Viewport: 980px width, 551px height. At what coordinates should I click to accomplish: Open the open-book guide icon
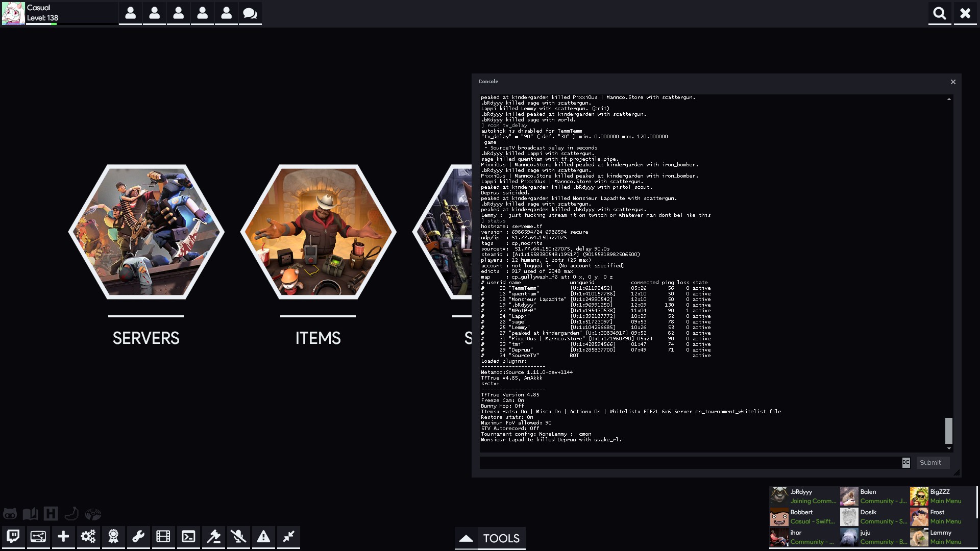(x=30, y=514)
